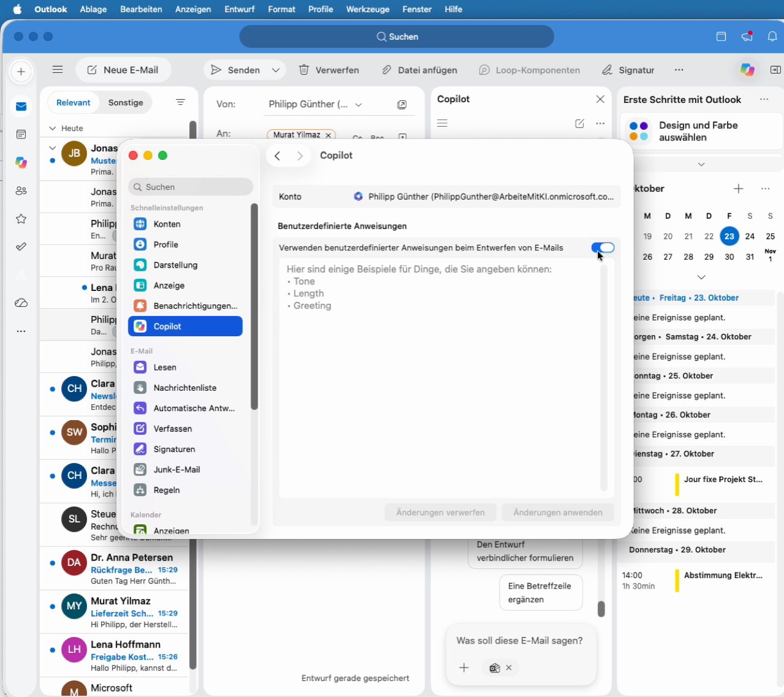Open Anzeige settings under Schnelleinstellungen
This screenshot has width=784, height=697.
pos(185,285)
